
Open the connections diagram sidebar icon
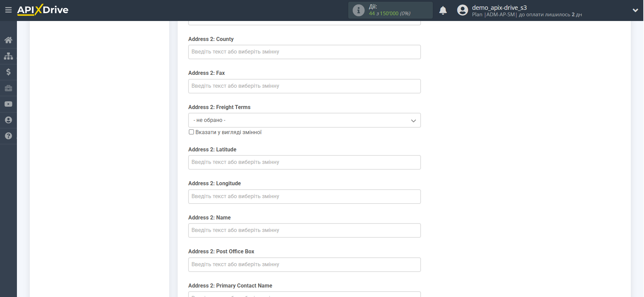pos(8,56)
